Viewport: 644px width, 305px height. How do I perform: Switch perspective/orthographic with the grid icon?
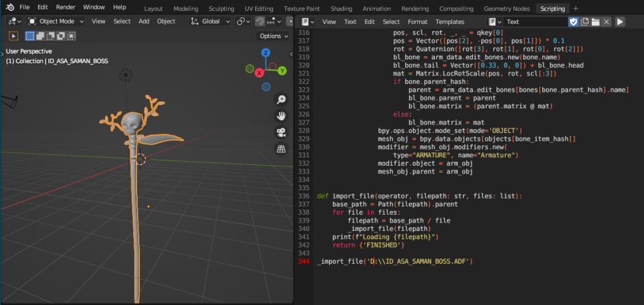coord(281,150)
